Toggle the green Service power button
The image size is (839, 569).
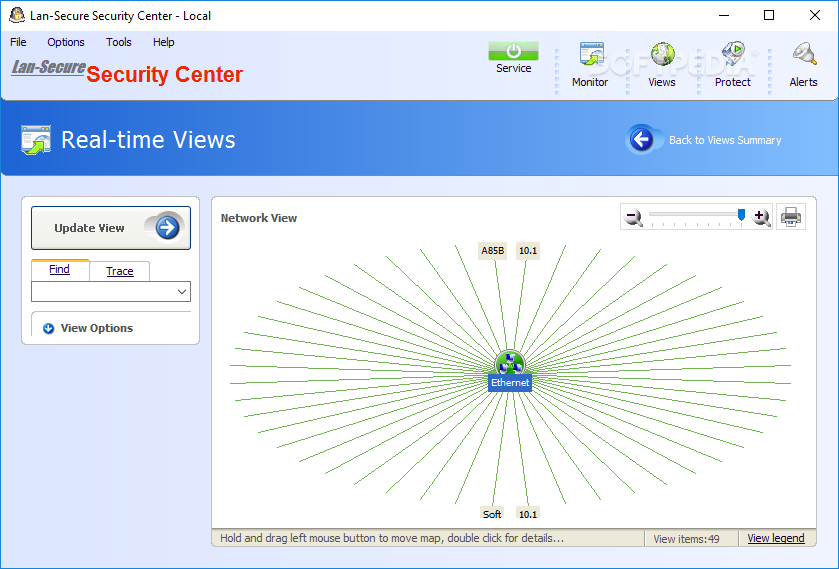513,51
